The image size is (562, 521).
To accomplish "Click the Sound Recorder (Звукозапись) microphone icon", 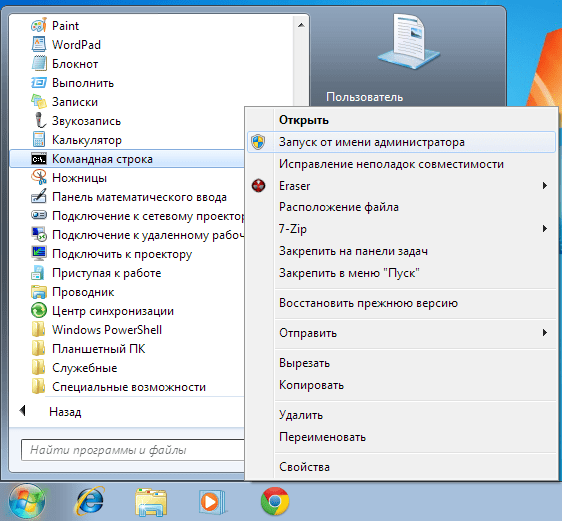I will click(39, 120).
